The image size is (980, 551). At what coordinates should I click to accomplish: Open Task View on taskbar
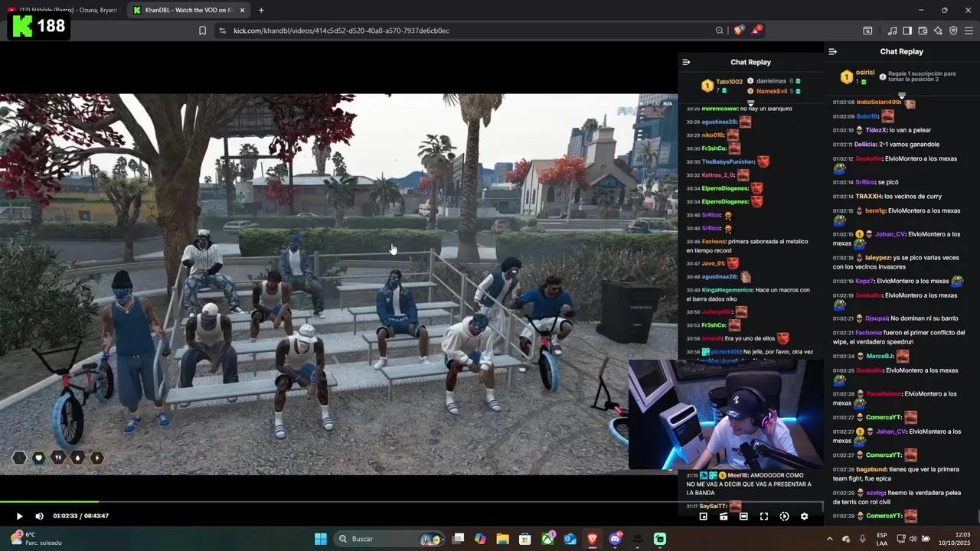pyautogui.click(x=458, y=539)
